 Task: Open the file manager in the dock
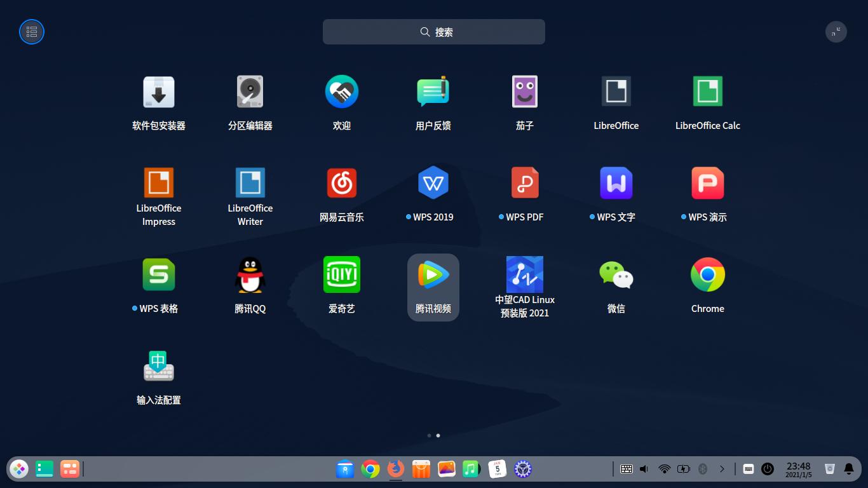[345, 469]
